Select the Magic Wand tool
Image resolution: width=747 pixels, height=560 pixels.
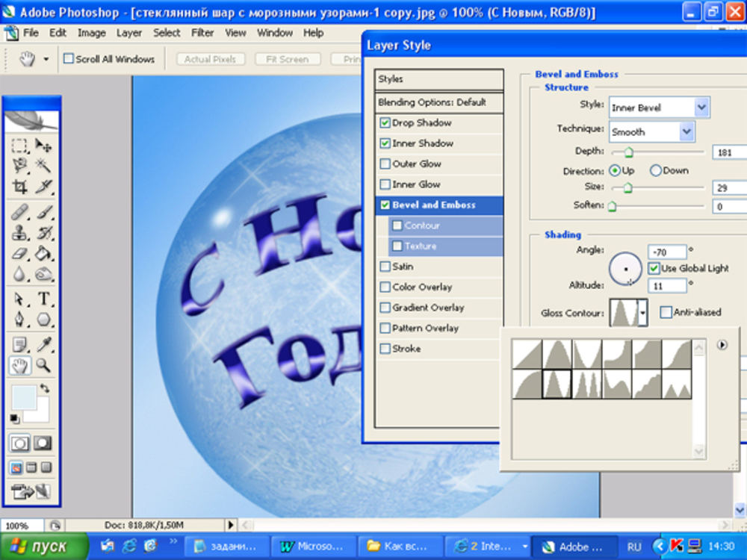44,166
